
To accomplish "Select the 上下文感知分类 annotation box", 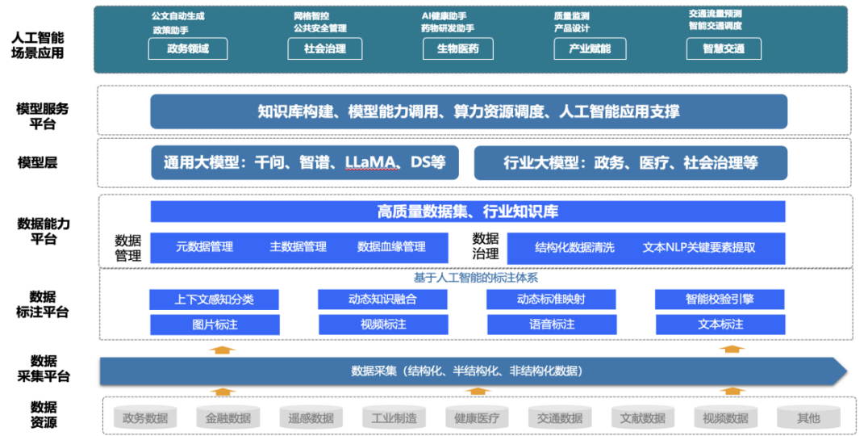I will click(x=214, y=300).
